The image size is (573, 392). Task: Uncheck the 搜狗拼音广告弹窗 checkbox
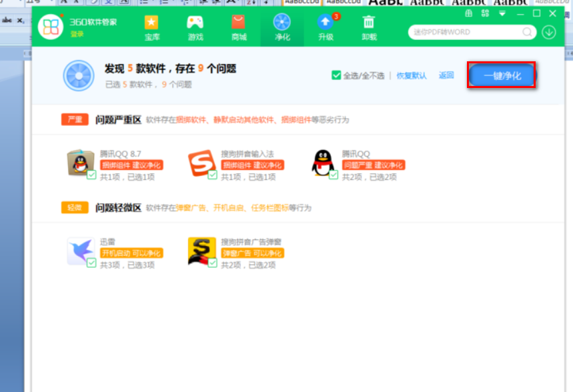tap(212, 263)
